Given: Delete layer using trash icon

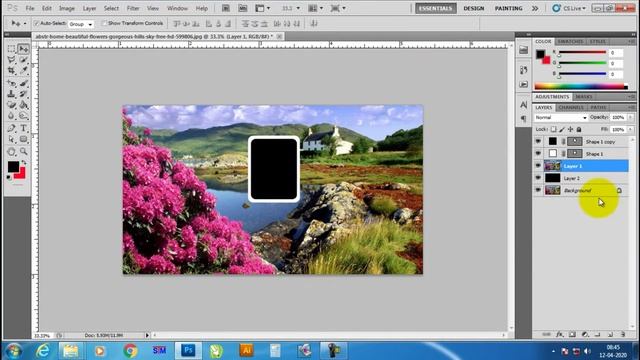Looking at the screenshot, I should (x=623, y=334).
